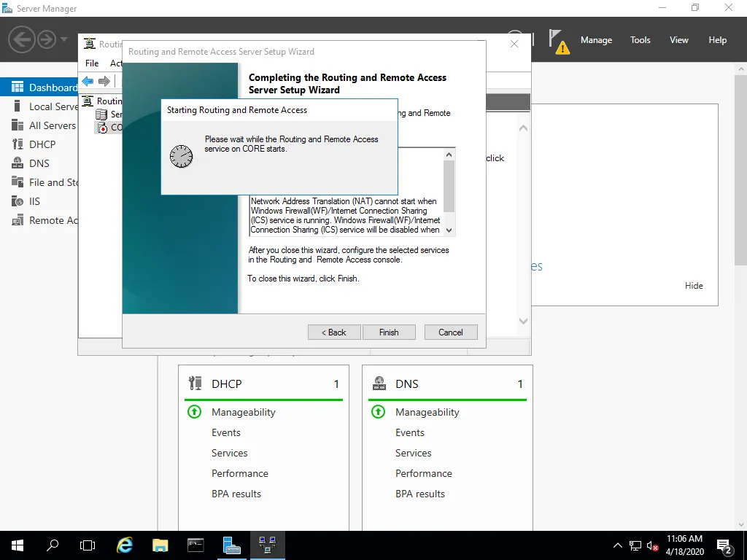Open DNS Performance

point(424,473)
